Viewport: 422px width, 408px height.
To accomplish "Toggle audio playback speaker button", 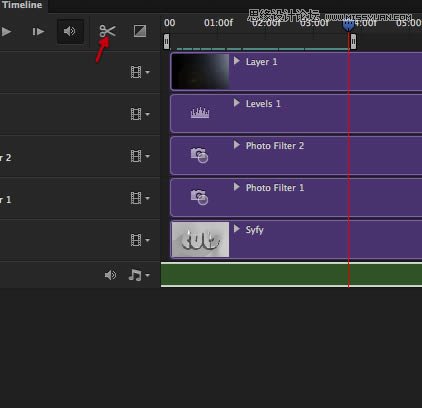I will (x=70, y=31).
